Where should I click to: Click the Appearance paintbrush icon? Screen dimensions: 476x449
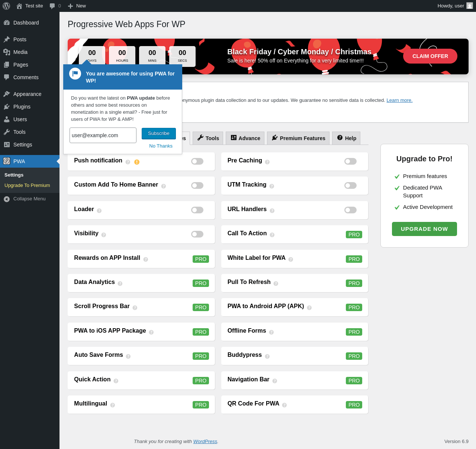click(x=7, y=94)
